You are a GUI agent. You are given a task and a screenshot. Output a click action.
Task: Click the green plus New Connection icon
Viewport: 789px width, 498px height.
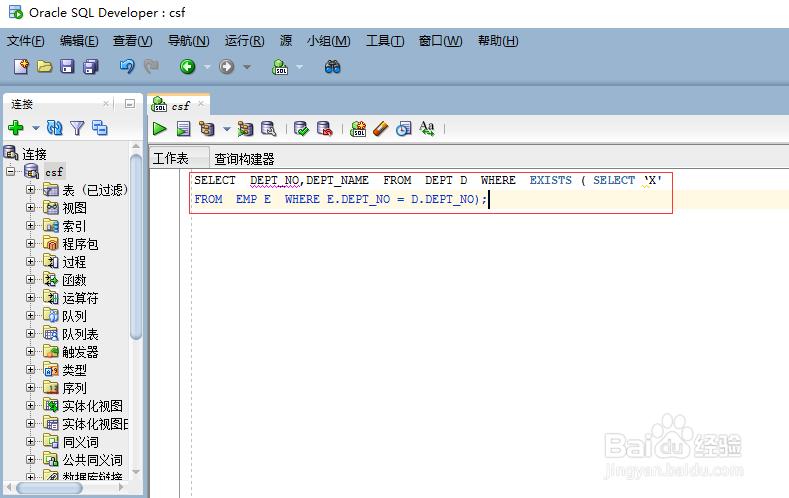pyautogui.click(x=16, y=128)
